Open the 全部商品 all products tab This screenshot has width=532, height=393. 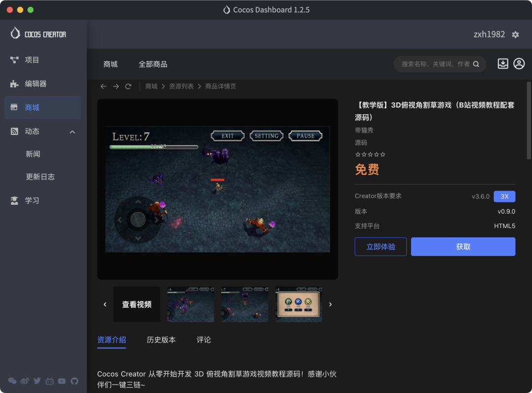(153, 64)
